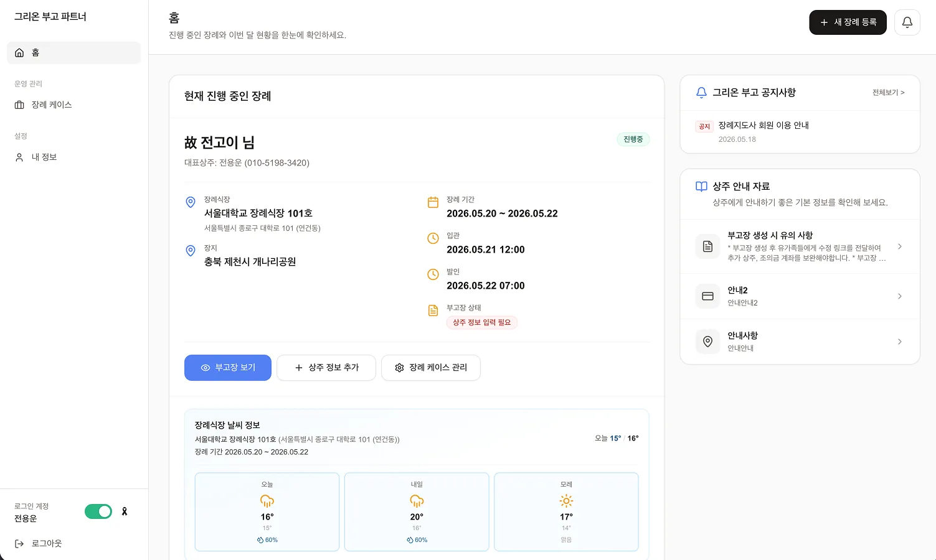
Task: Click the 대표상주 phone number line
Action: point(247,163)
